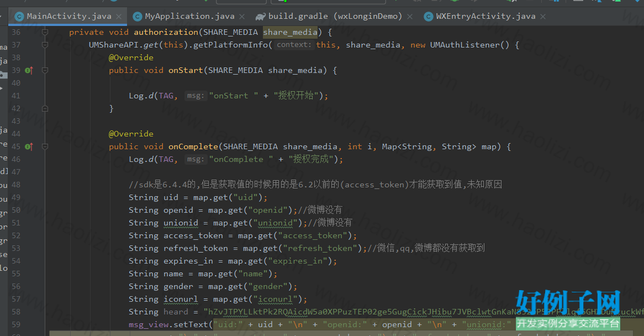Click the getPlatformInfo call on line 37
The height and width of the screenshot is (336, 644).
click(x=230, y=45)
